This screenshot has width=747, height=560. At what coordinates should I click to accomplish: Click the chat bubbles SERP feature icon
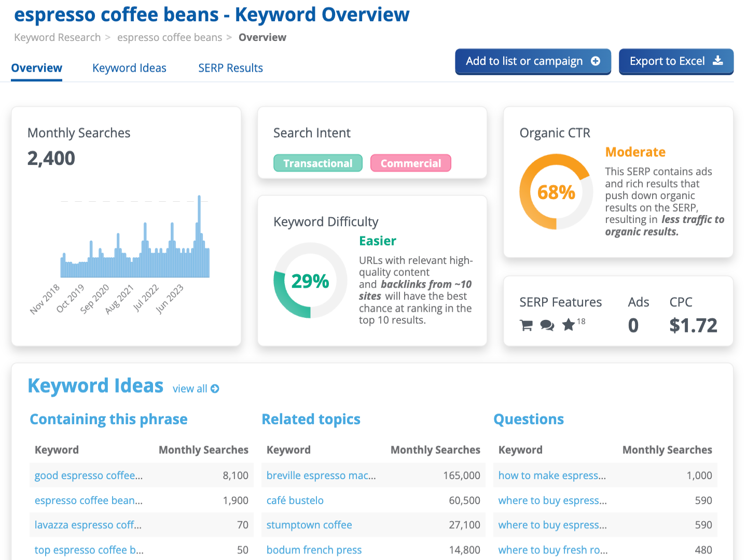pos(547,326)
